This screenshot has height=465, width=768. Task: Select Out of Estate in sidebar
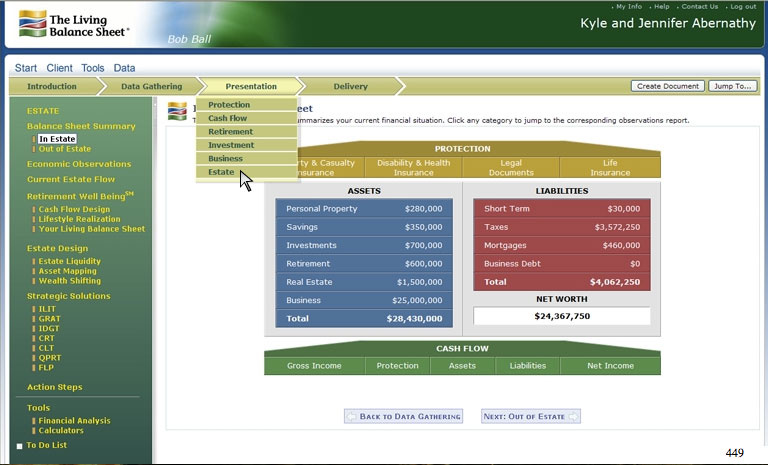click(x=65, y=149)
